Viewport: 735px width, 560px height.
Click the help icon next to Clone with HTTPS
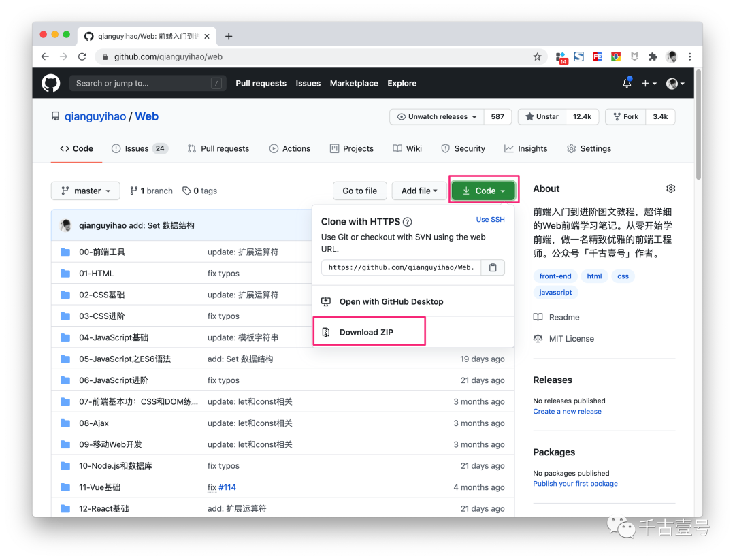click(408, 222)
